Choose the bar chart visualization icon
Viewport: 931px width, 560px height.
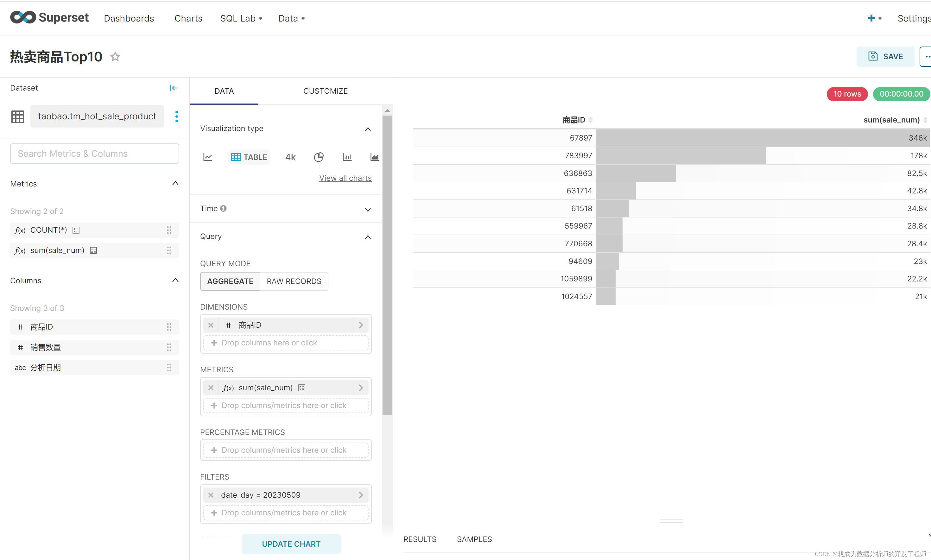347,157
